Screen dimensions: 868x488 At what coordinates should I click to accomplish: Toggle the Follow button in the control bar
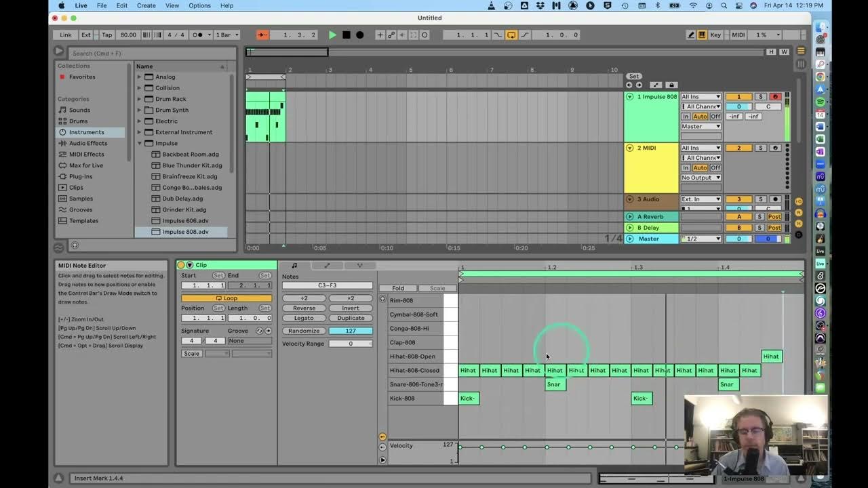[x=262, y=35]
